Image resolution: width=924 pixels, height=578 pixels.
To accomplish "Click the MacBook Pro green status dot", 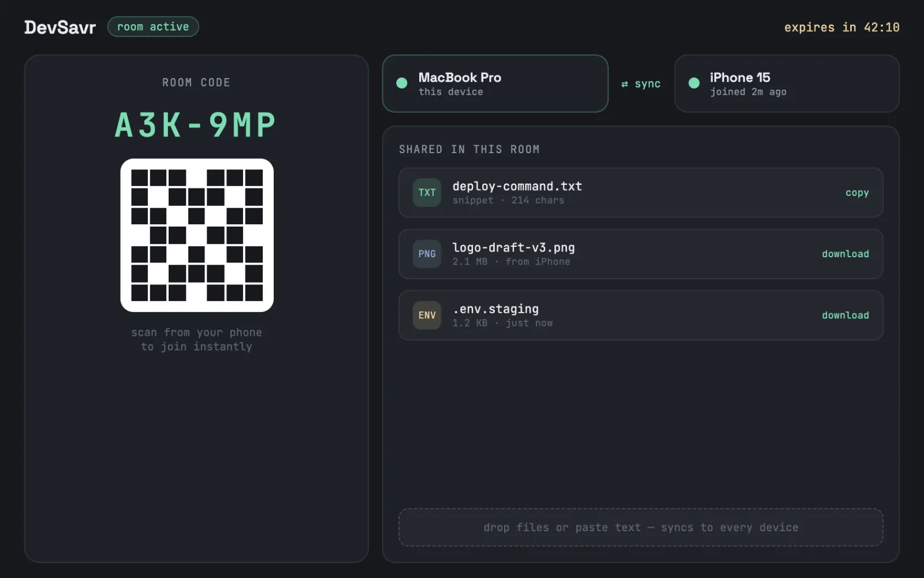I will (x=402, y=83).
